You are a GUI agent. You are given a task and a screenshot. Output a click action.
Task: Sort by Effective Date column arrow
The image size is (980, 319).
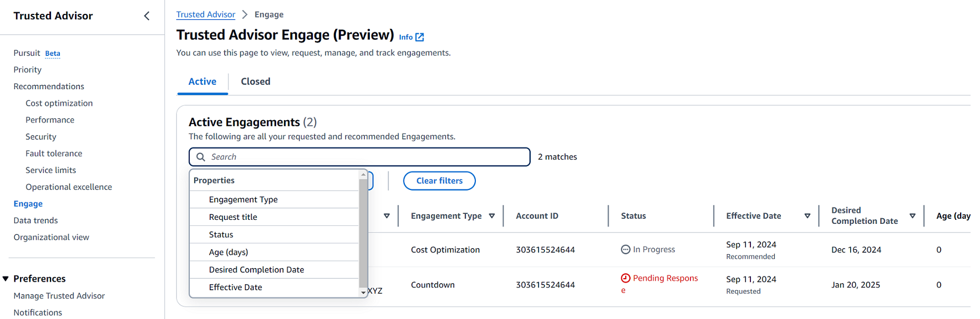808,216
